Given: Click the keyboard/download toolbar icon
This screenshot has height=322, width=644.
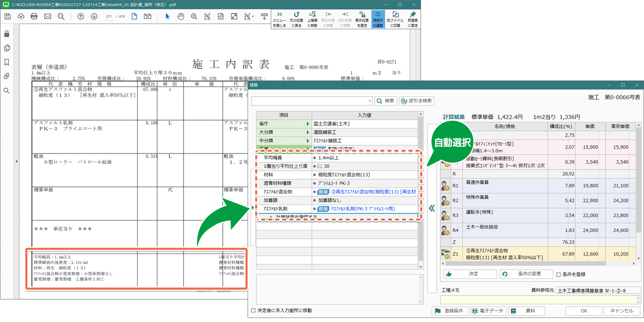Looking at the screenshot, I should pos(264,17).
